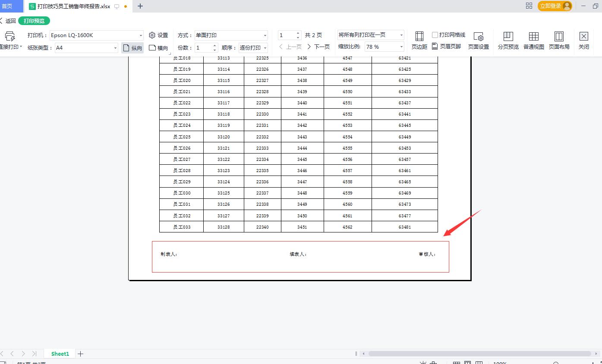This screenshot has height=364, width=602.
Task: Close print preview with 关闭 icon
Action: [x=583, y=36]
